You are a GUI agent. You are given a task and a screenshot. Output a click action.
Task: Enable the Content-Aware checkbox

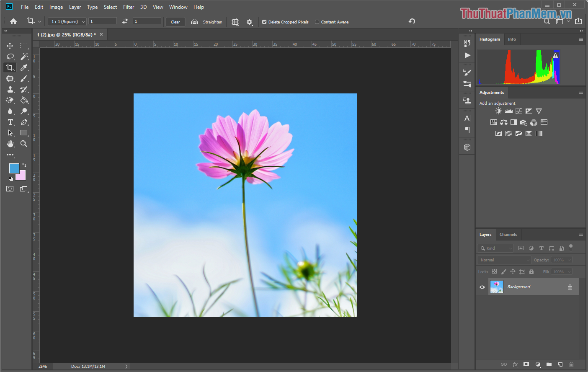tap(317, 22)
